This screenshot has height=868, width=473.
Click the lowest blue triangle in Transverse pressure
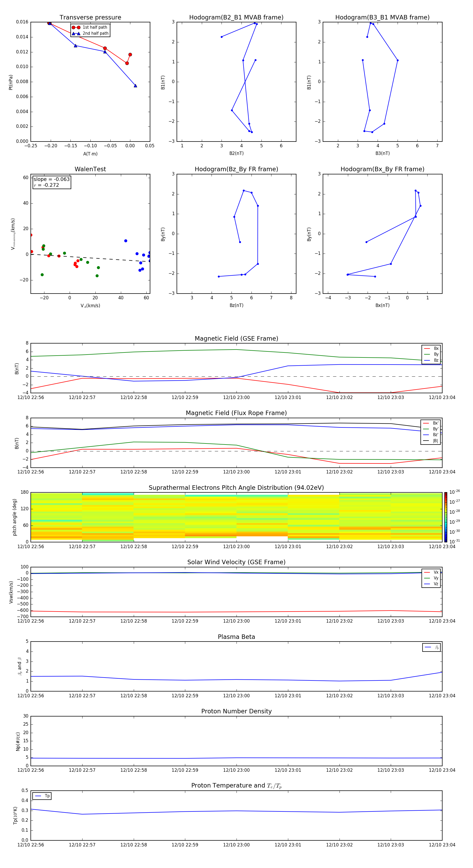click(135, 85)
